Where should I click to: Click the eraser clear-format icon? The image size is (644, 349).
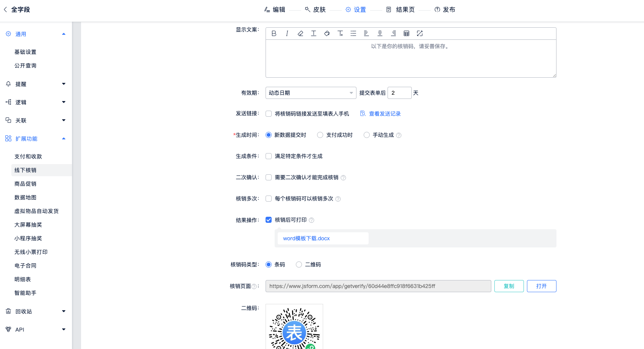pyautogui.click(x=300, y=33)
